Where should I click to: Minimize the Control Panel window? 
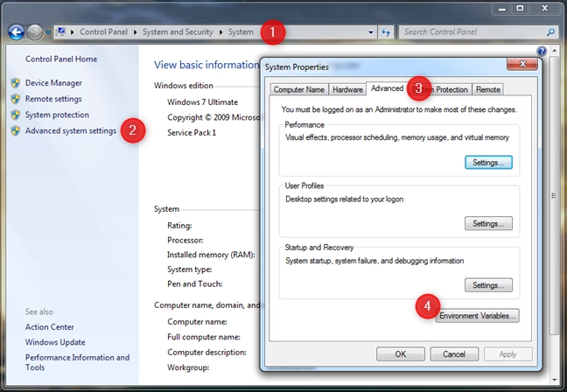pyautogui.click(x=501, y=9)
